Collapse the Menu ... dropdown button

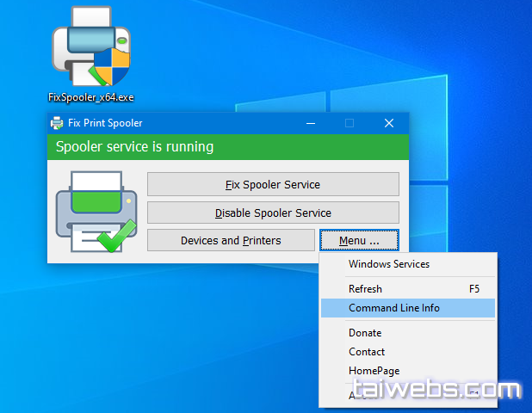point(359,240)
